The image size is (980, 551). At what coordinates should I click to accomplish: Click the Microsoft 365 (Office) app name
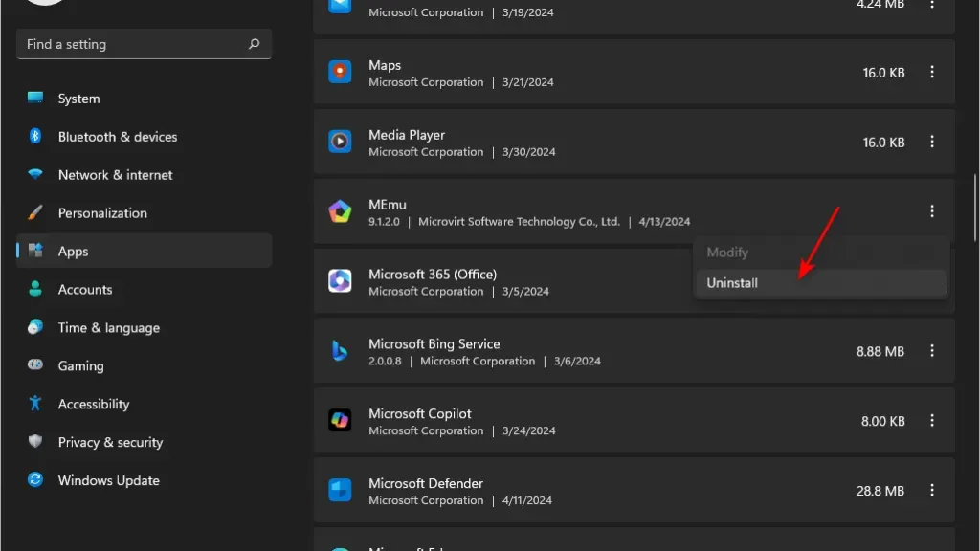coord(433,275)
